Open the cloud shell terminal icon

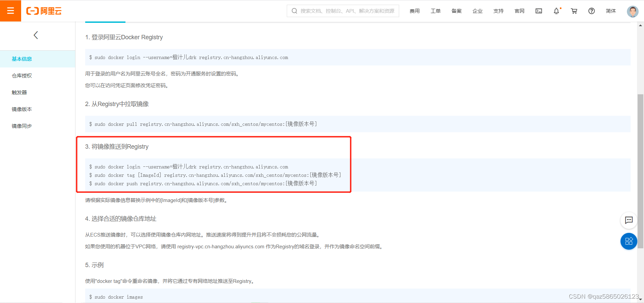(538, 11)
